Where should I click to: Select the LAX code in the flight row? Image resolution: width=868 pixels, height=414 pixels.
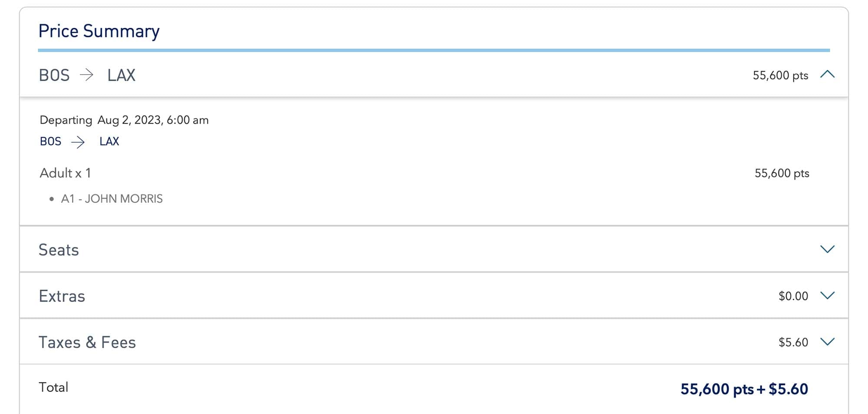pos(109,141)
